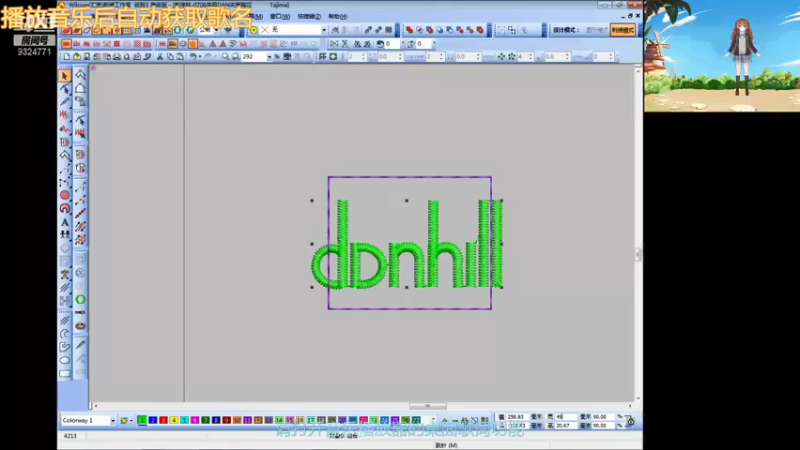Select the ellipse outline tool

tap(64, 360)
